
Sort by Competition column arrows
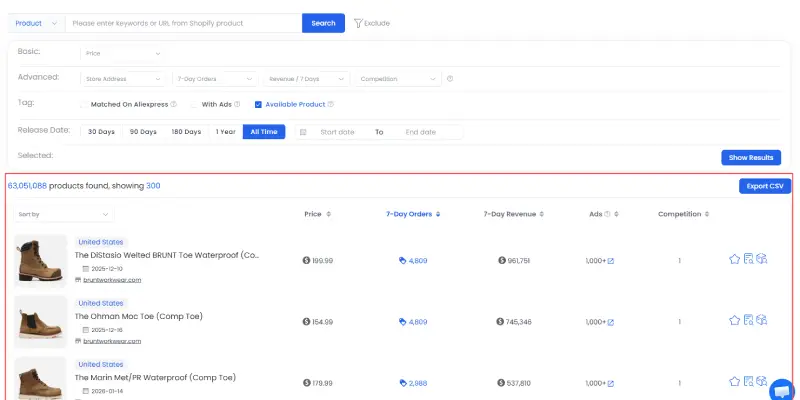click(x=707, y=214)
